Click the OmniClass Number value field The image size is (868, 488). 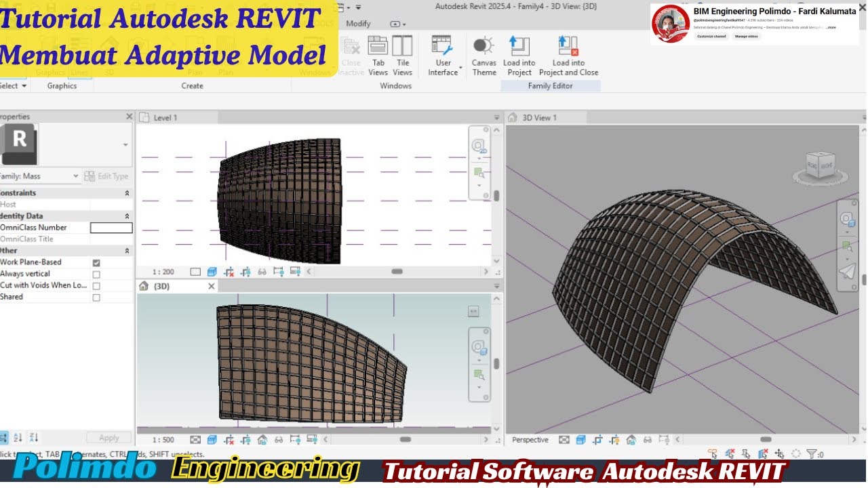click(111, 228)
